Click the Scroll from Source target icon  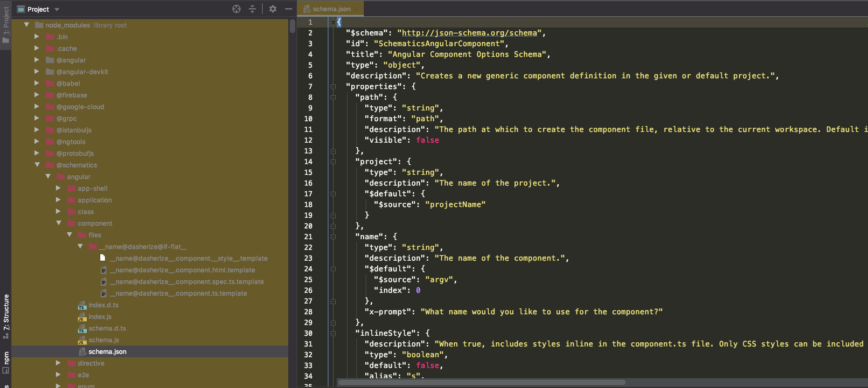(x=236, y=9)
